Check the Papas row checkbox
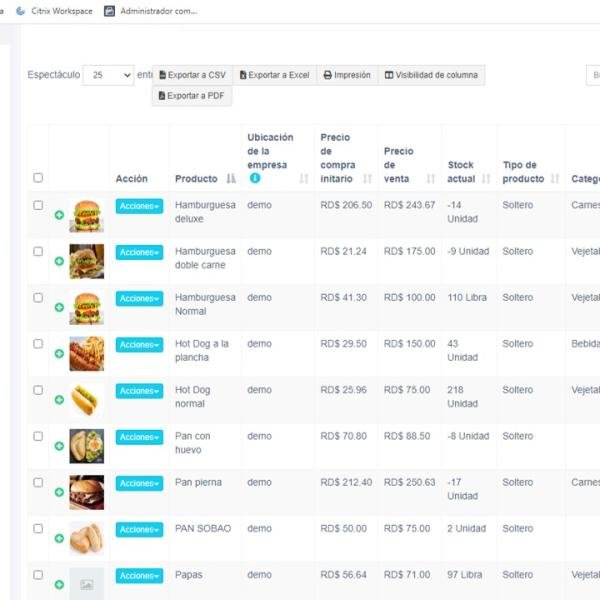 click(38, 575)
